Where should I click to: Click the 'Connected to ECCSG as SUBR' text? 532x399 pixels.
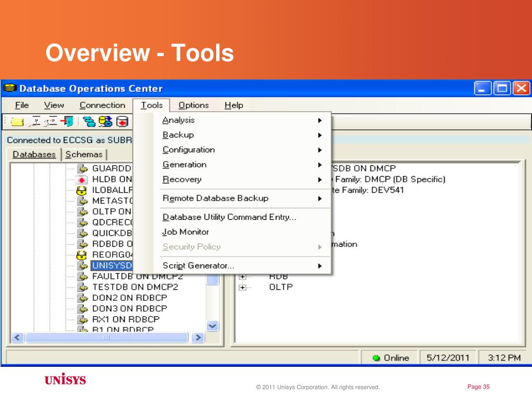point(69,140)
